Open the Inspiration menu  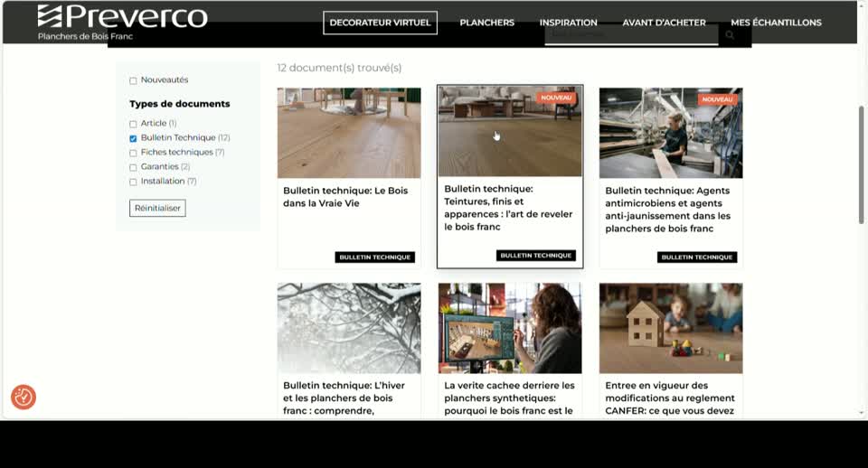coord(568,23)
